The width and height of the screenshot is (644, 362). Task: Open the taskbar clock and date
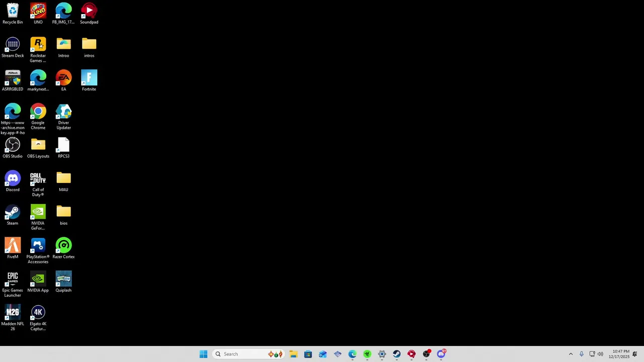[x=619, y=354]
